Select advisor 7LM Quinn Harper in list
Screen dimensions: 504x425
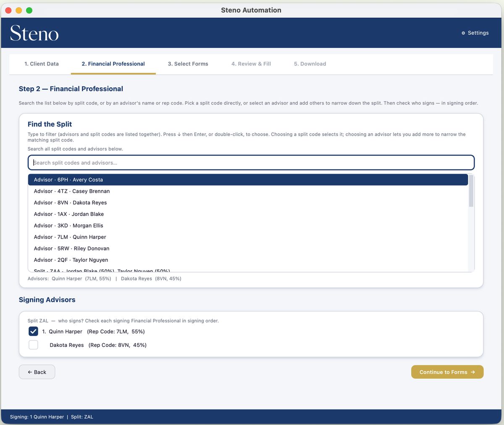coord(248,237)
